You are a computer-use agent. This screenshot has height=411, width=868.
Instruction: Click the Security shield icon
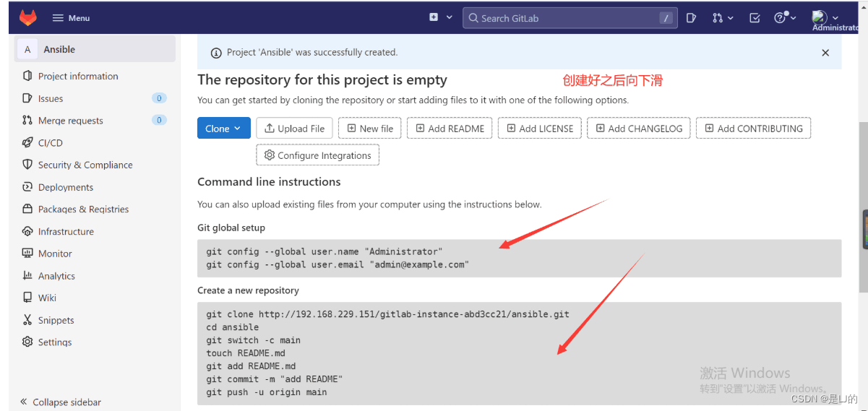(27, 165)
